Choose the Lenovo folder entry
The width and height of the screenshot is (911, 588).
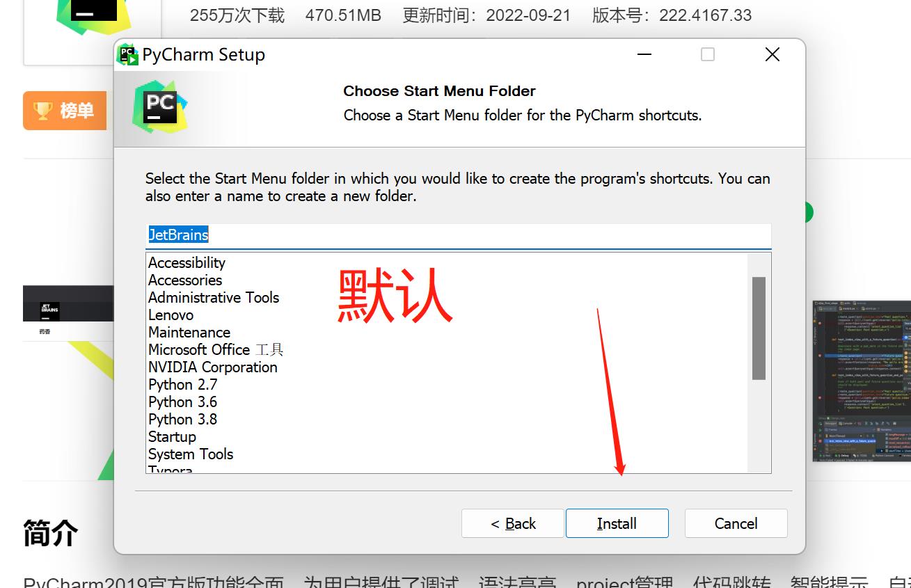[x=171, y=315]
